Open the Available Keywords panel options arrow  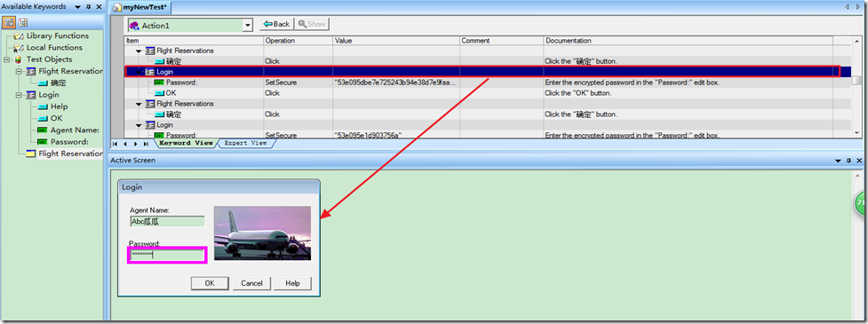[77, 7]
